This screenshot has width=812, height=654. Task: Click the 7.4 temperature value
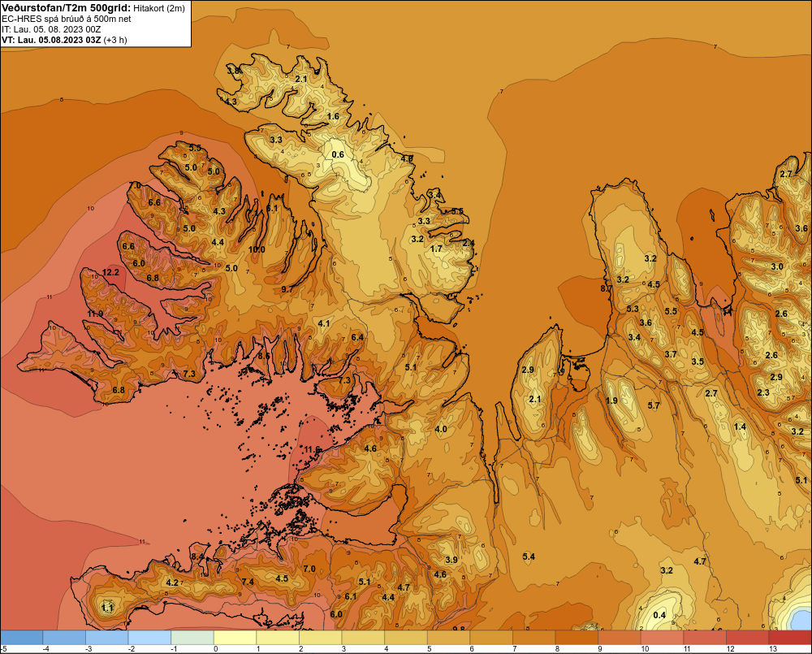pos(248,582)
